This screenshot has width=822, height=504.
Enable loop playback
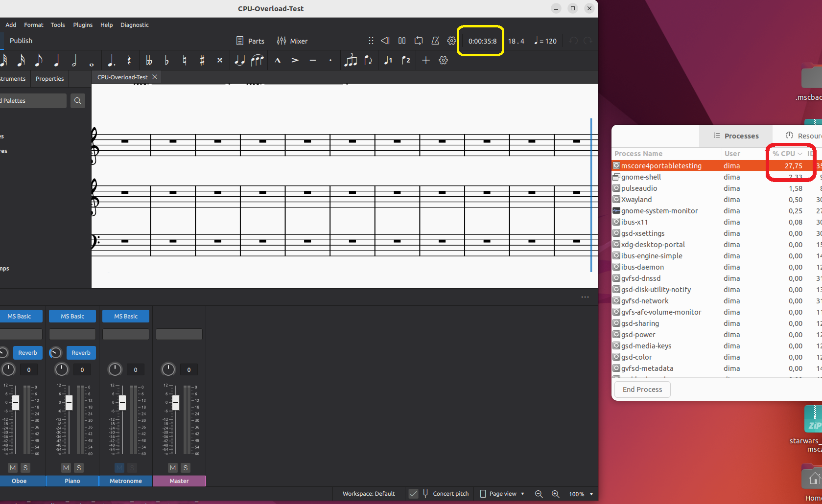click(419, 41)
